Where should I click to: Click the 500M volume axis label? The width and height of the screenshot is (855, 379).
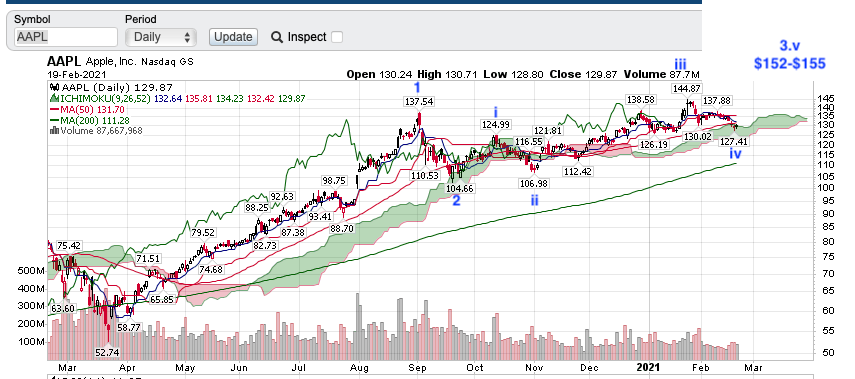(x=32, y=271)
